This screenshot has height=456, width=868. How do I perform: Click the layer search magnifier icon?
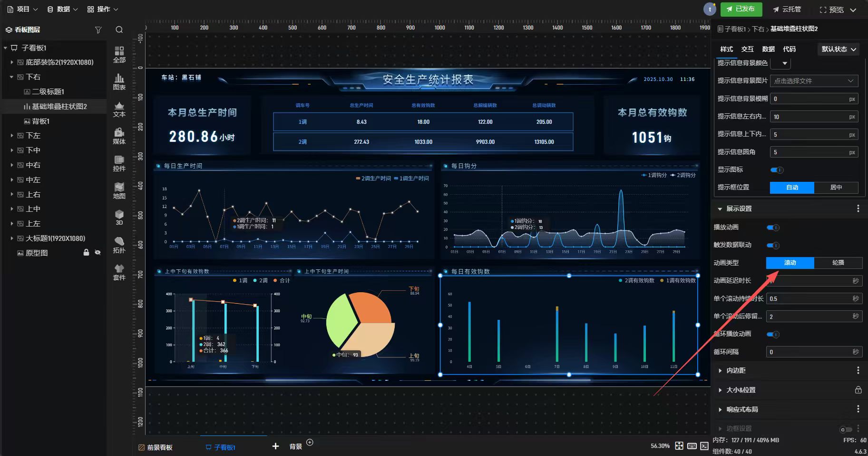(119, 30)
